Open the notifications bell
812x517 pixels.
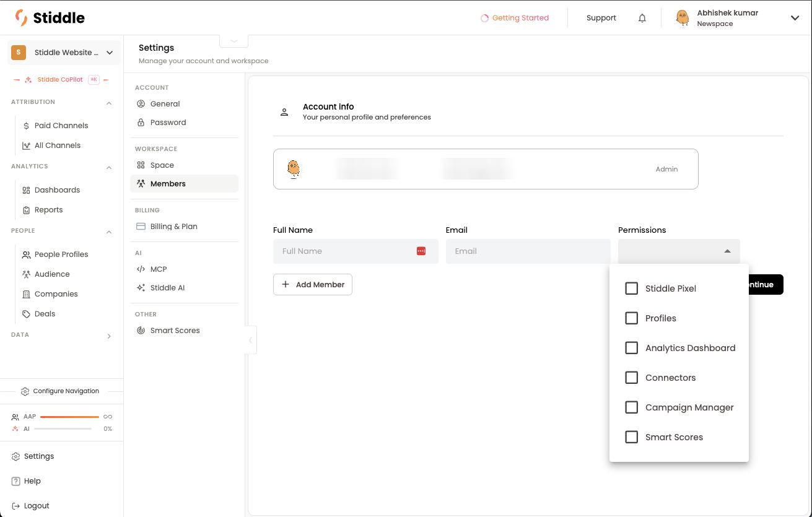tap(642, 18)
